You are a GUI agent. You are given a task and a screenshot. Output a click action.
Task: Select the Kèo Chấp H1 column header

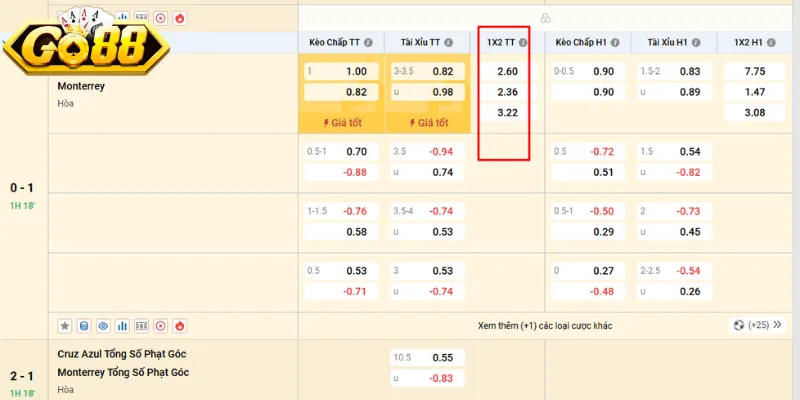coord(580,43)
